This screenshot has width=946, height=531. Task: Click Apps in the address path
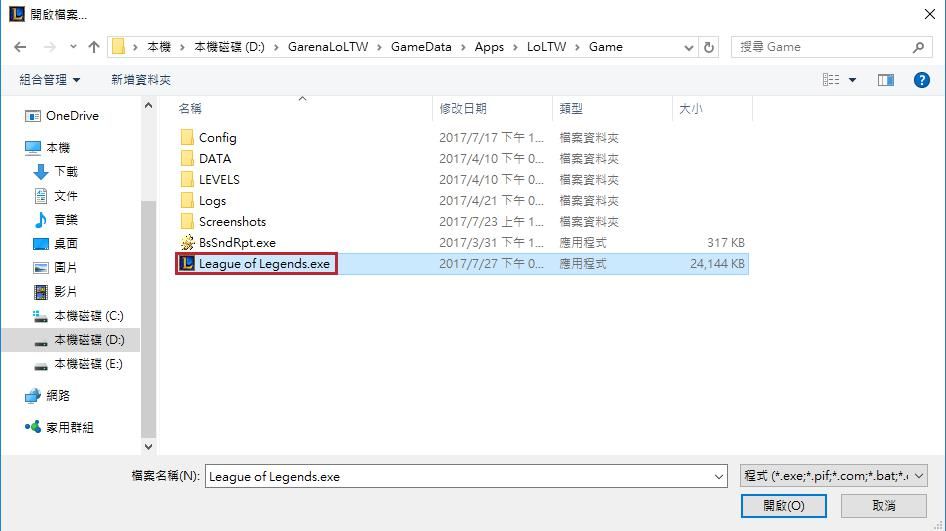pos(489,47)
